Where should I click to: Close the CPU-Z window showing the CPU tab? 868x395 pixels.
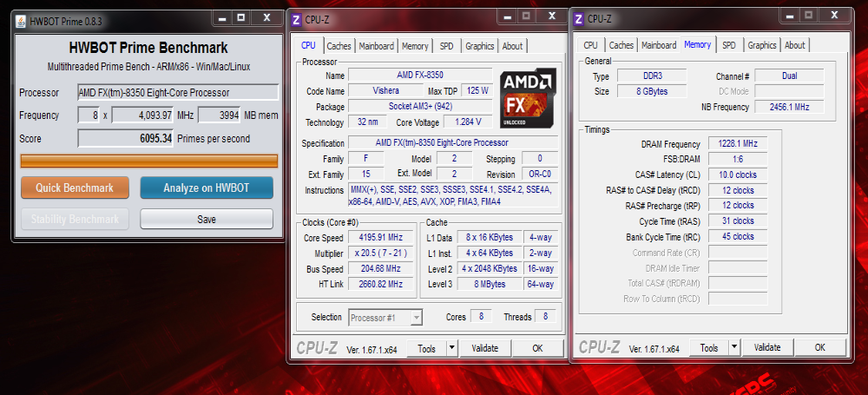click(x=551, y=16)
